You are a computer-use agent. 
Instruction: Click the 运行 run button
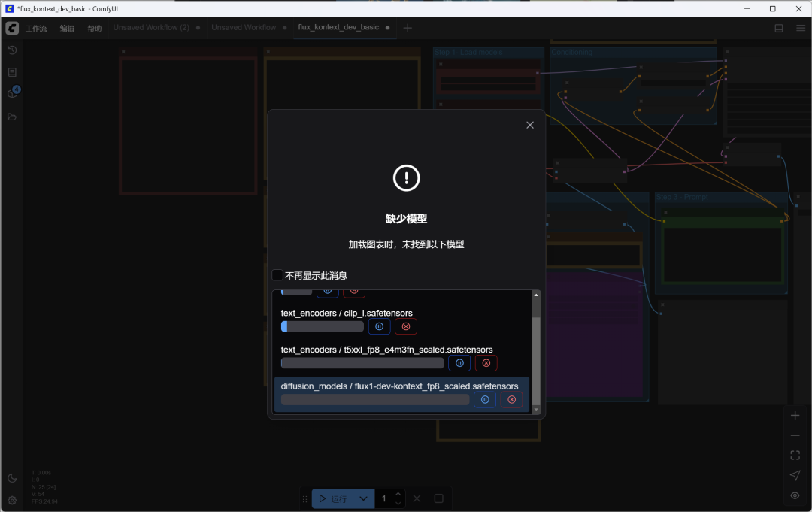pos(332,498)
